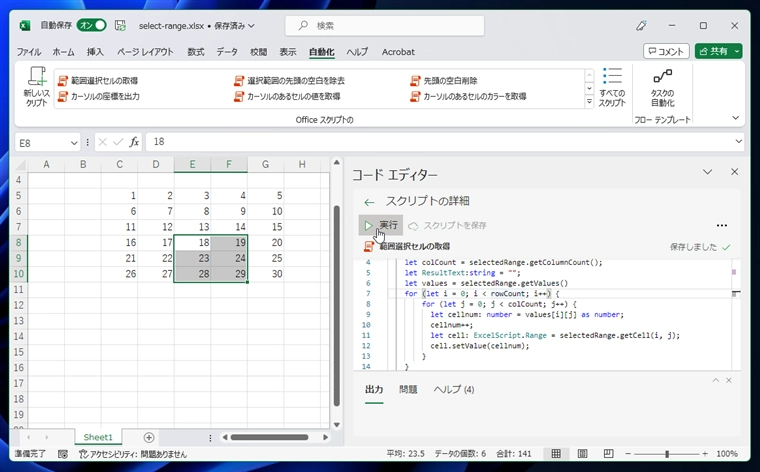
Task: Select column G header
Action: coord(266,164)
